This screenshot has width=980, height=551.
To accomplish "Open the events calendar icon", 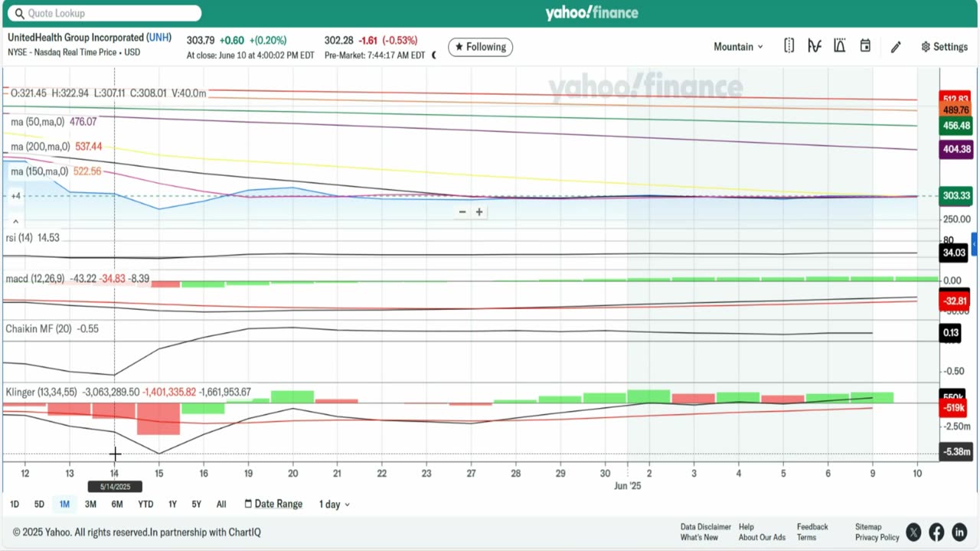I will point(865,47).
